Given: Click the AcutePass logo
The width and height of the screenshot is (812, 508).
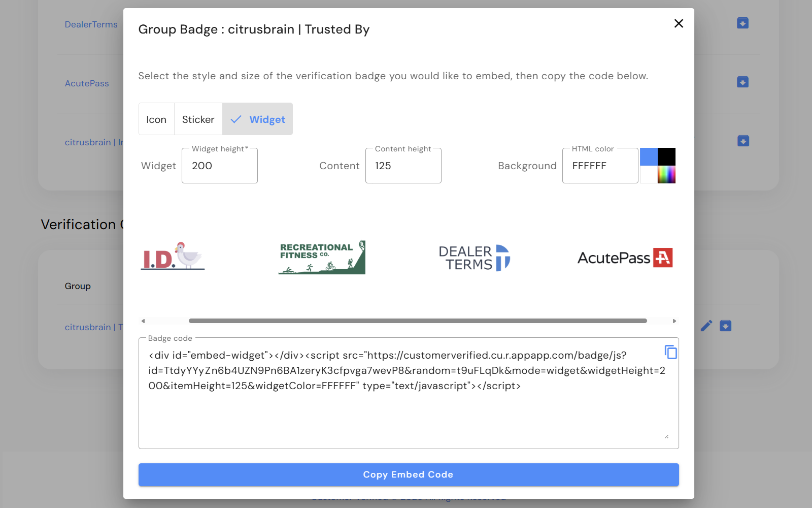Looking at the screenshot, I should pyautogui.click(x=625, y=258).
